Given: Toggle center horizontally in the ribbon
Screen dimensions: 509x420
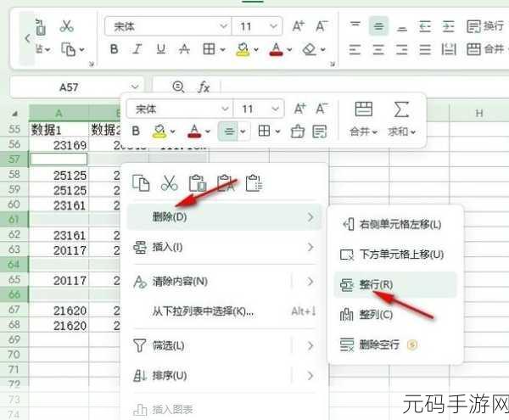Looking at the screenshot, I should 378,49.
